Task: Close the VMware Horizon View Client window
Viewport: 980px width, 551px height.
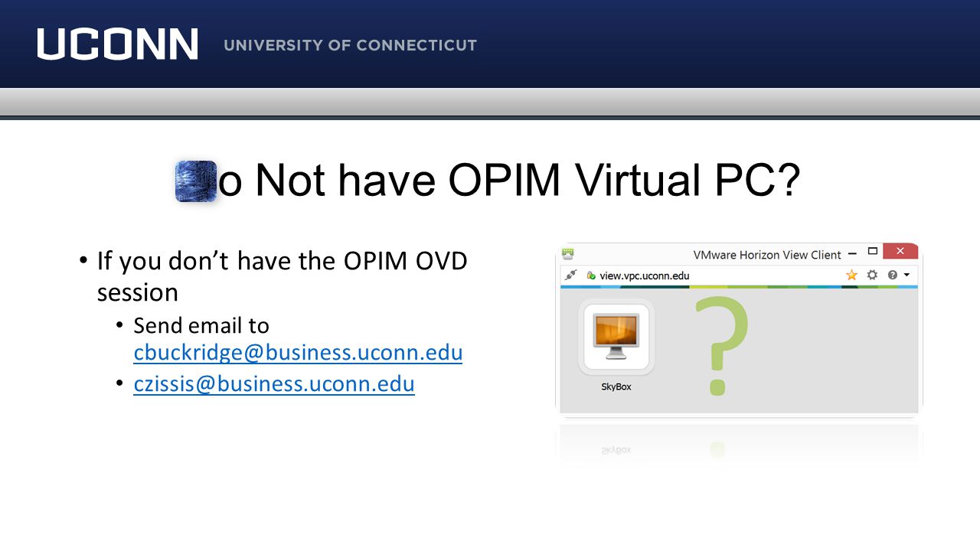Action: 900,251
